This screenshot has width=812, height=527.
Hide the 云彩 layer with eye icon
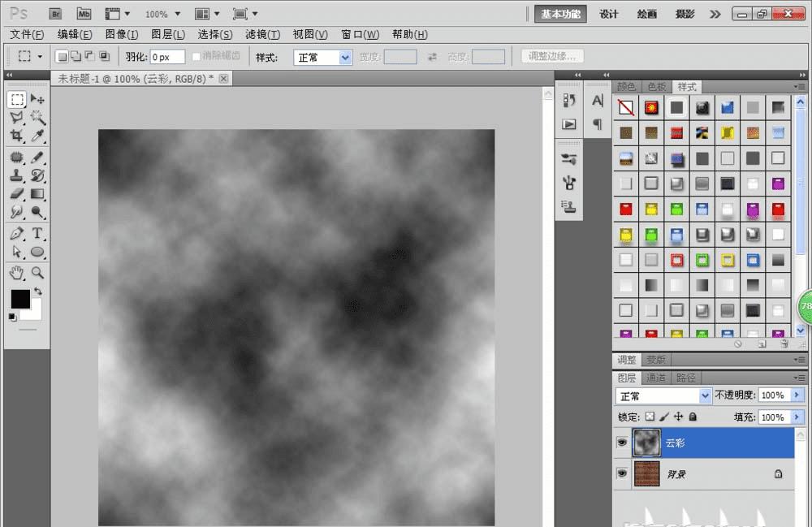(x=622, y=443)
